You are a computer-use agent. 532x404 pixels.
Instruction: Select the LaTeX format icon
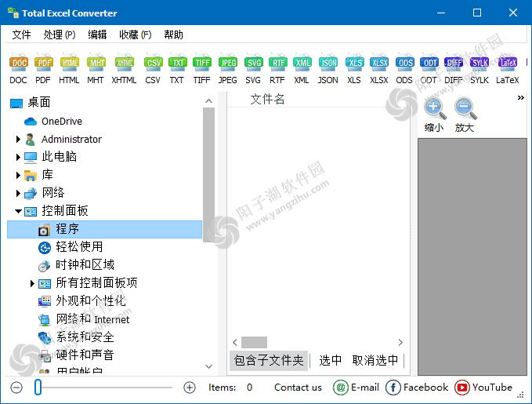(508, 63)
